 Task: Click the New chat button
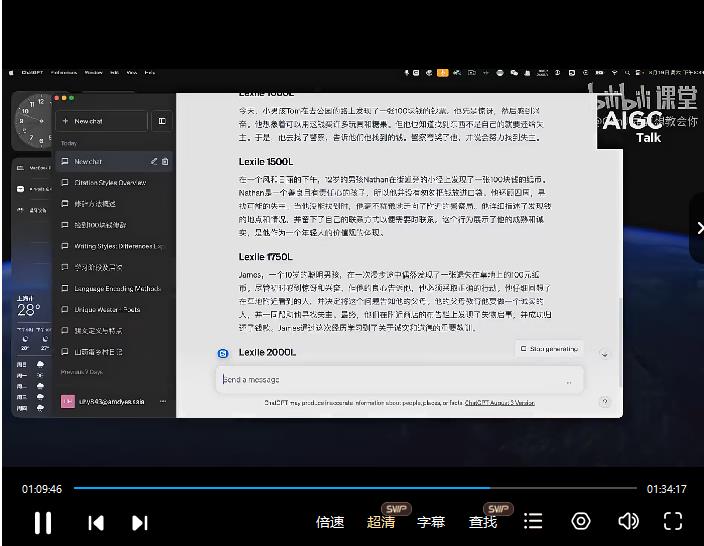[100, 121]
